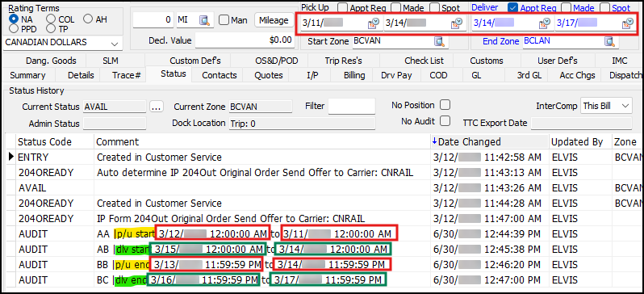Open the Drv Pay tab
The width and height of the screenshot is (644, 294).
tap(396, 75)
